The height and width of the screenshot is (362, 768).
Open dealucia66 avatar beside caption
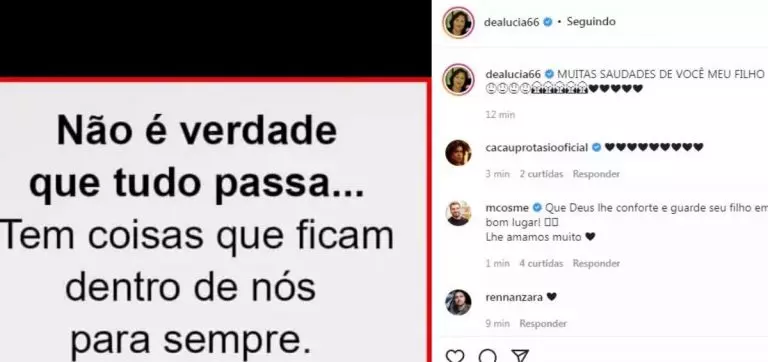coord(458,79)
